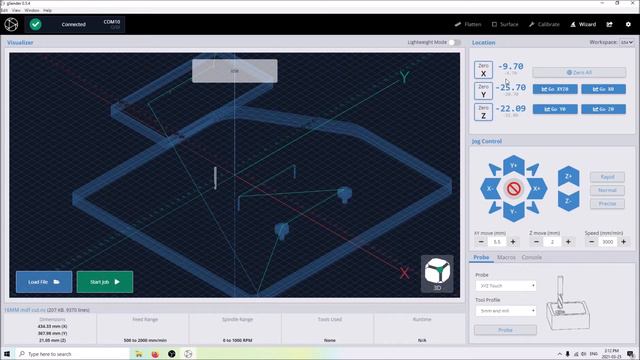Screen dimensions: 640x360
Task: Switch to the Macros tab
Action: 506,257
